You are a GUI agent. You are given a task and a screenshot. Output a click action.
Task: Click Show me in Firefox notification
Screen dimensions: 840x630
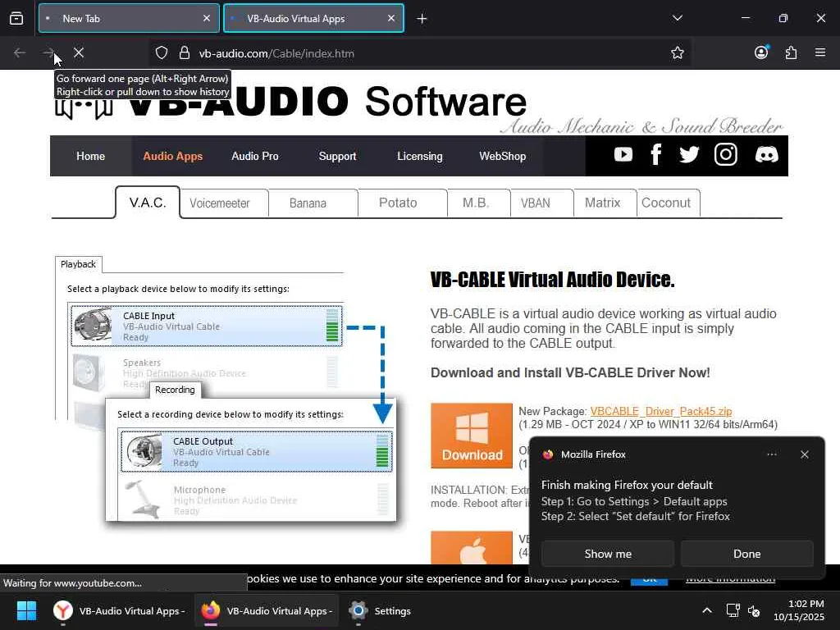click(608, 554)
